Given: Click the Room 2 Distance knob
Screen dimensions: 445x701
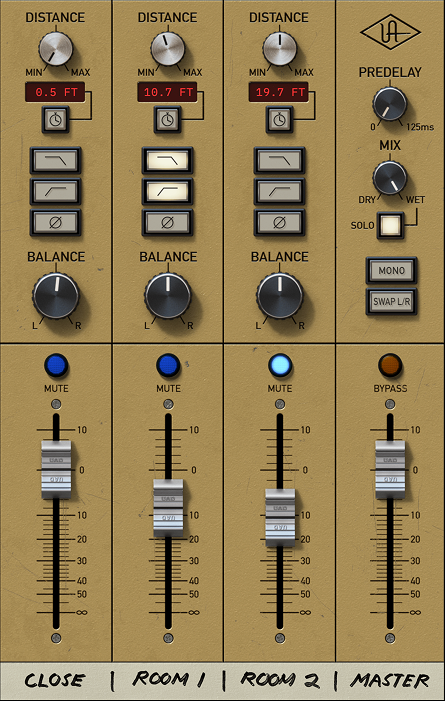Looking at the screenshot, I should tap(280, 49).
